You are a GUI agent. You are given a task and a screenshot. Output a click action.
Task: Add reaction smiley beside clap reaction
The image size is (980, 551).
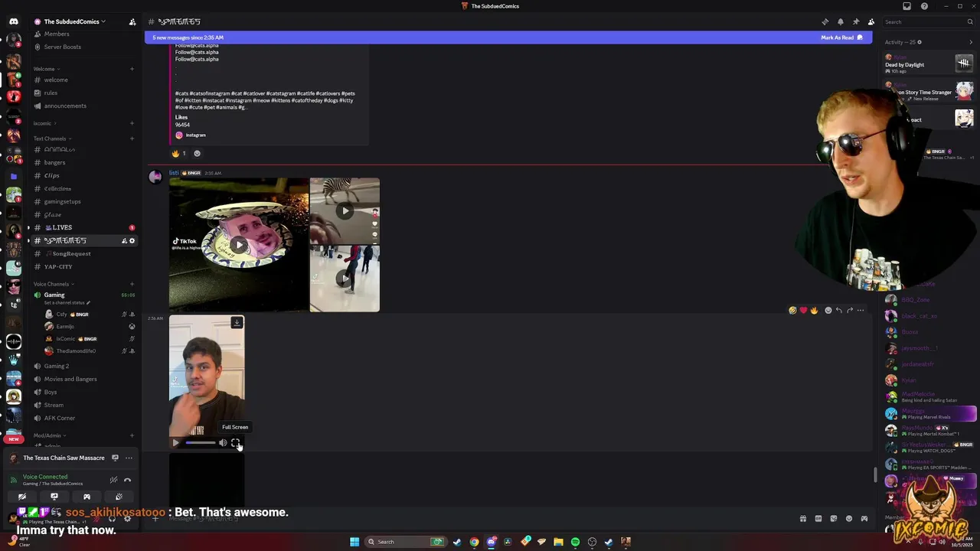click(x=197, y=153)
